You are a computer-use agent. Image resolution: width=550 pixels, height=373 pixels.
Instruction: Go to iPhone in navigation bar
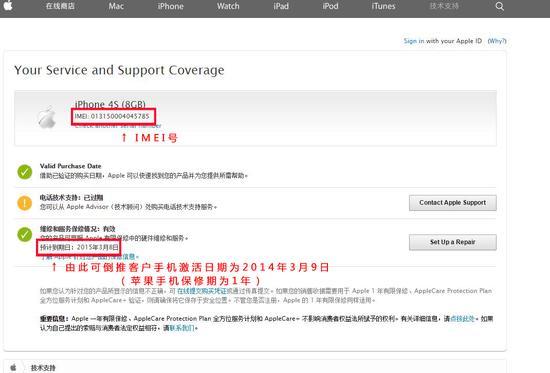(x=170, y=6)
